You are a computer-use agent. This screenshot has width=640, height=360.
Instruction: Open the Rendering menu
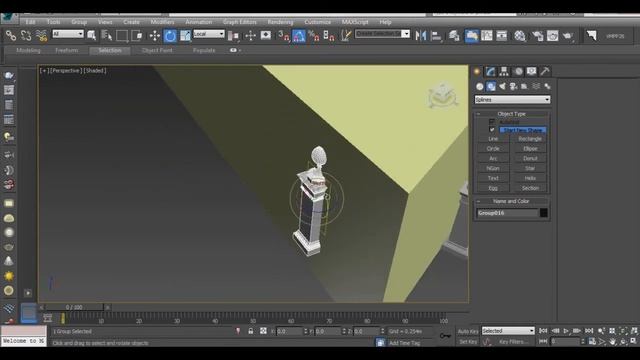point(280,22)
